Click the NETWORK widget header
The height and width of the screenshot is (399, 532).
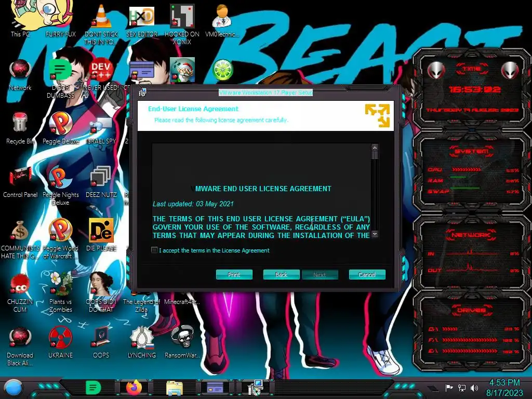click(x=471, y=235)
